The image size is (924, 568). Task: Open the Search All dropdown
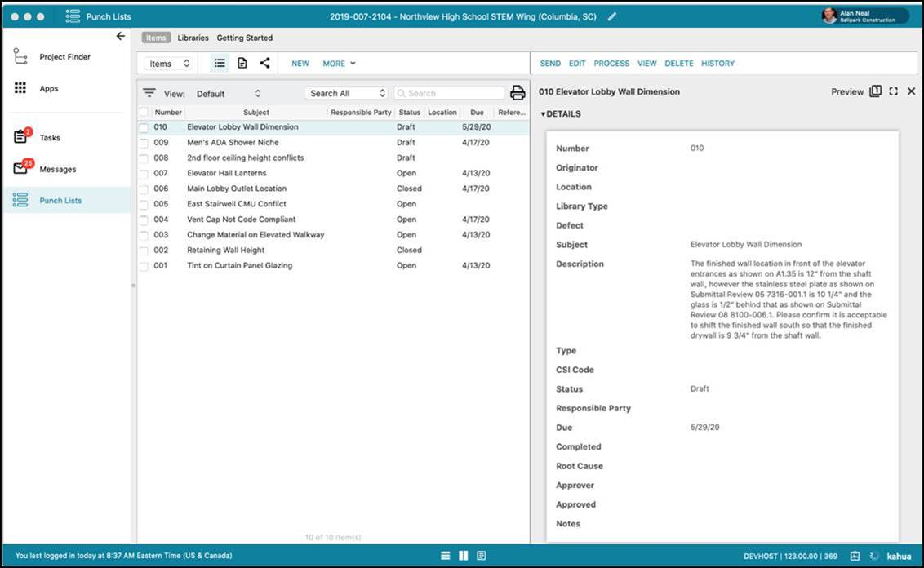click(347, 94)
